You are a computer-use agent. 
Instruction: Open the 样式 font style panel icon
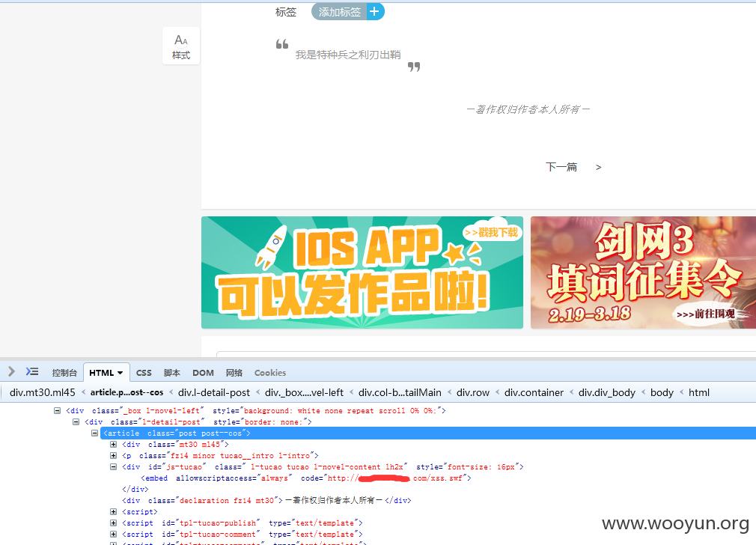pos(181,46)
